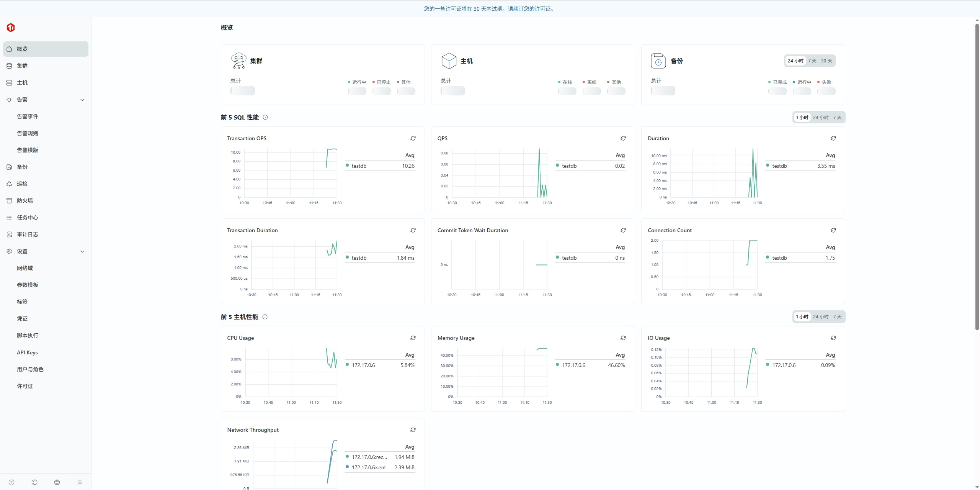Refresh the Connection Count panel
This screenshot has height=490, width=980.
pyautogui.click(x=833, y=230)
